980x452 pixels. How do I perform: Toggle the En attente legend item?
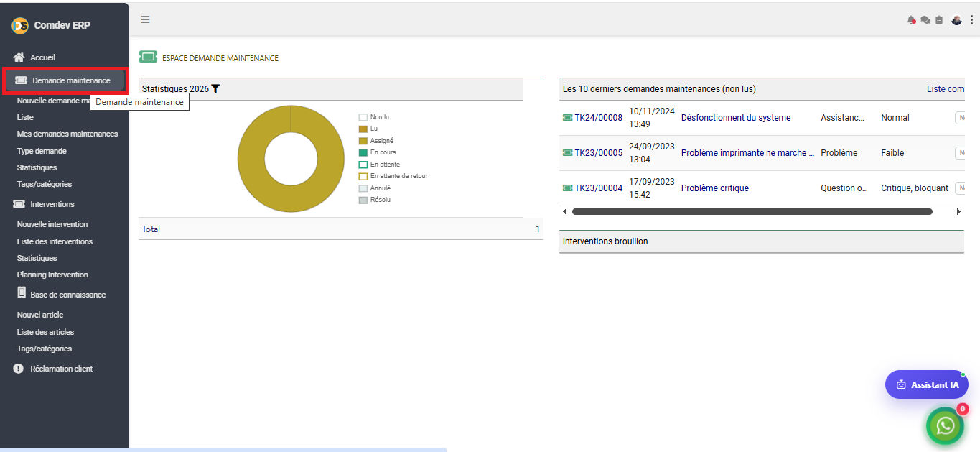(380, 165)
